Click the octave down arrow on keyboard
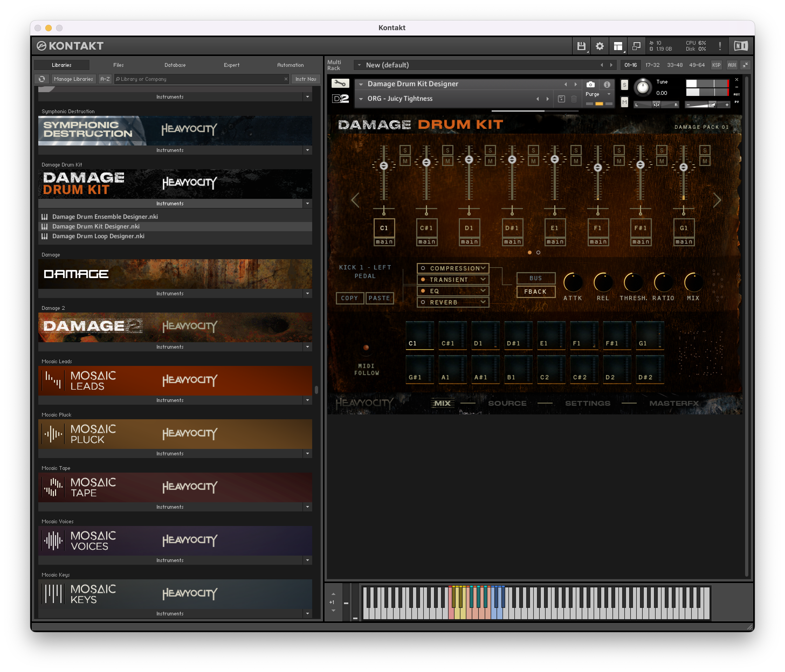Image resolution: width=785 pixels, height=672 pixels. click(x=333, y=610)
